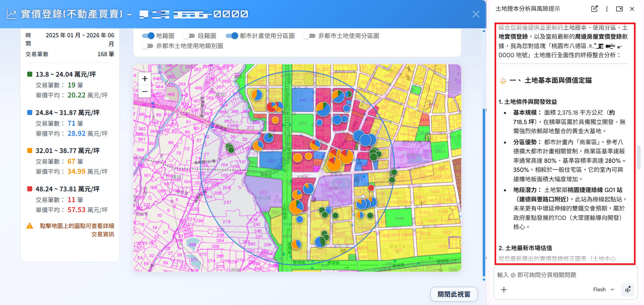Click the single red transaction dot on map
644x305 pixels.
click(371, 188)
